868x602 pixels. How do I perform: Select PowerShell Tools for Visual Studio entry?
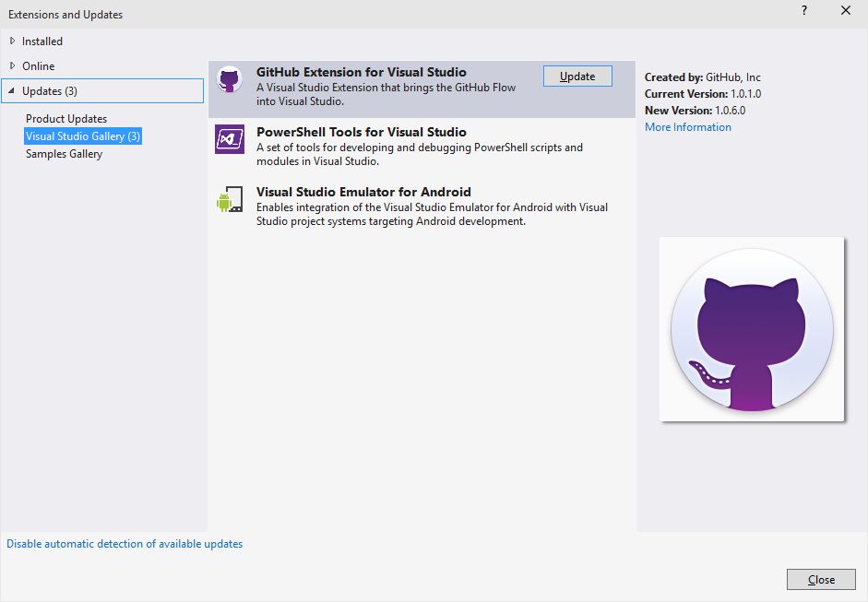(x=362, y=133)
